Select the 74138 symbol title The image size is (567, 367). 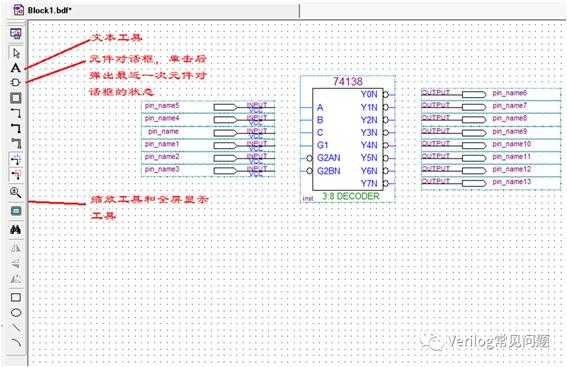tap(348, 81)
